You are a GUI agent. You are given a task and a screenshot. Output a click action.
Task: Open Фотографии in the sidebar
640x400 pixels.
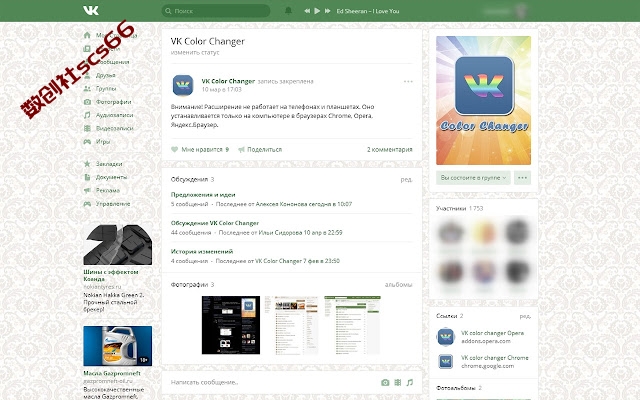coord(113,102)
